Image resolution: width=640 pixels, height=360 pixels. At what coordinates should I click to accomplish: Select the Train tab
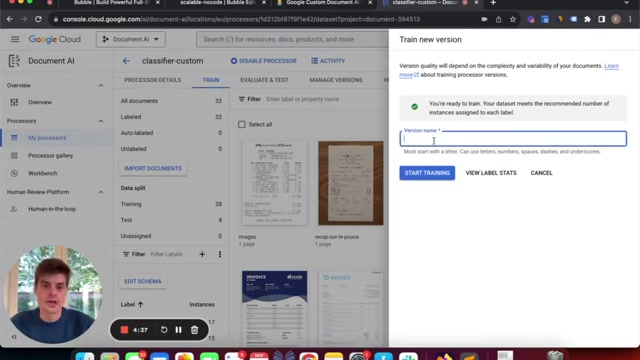pyautogui.click(x=211, y=80)
